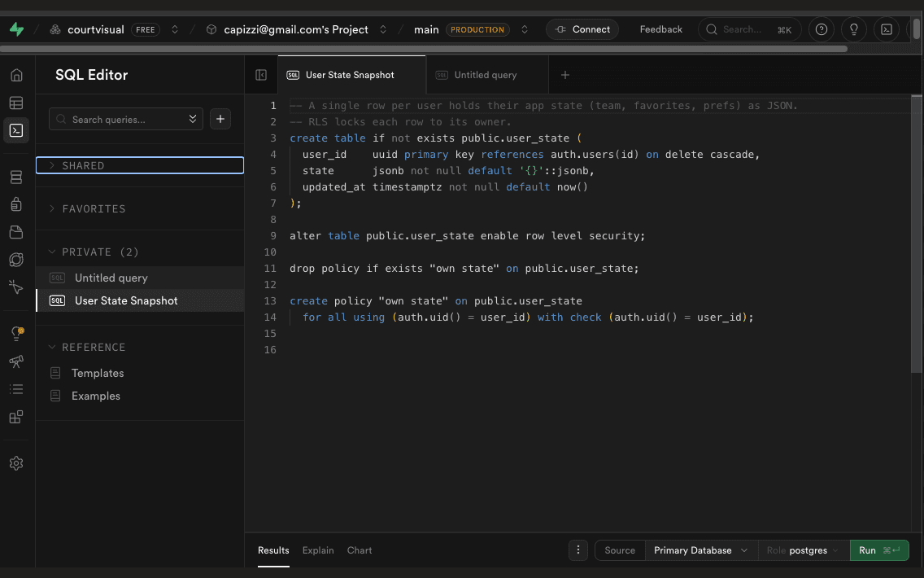Image resolution: width=924 pixels, height=578 pixels.
Task: Click line number 13 in editor gutter
Action: 270,300
